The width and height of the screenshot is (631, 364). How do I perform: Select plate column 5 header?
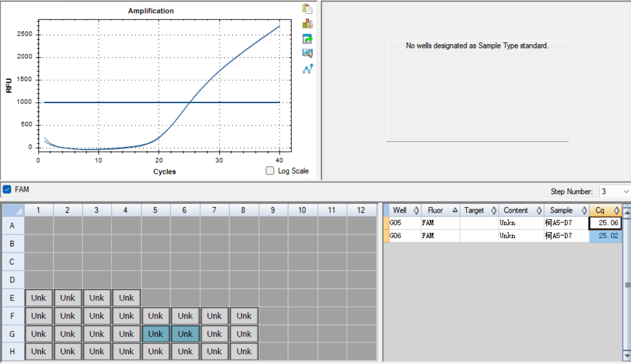tap(156, 210)
